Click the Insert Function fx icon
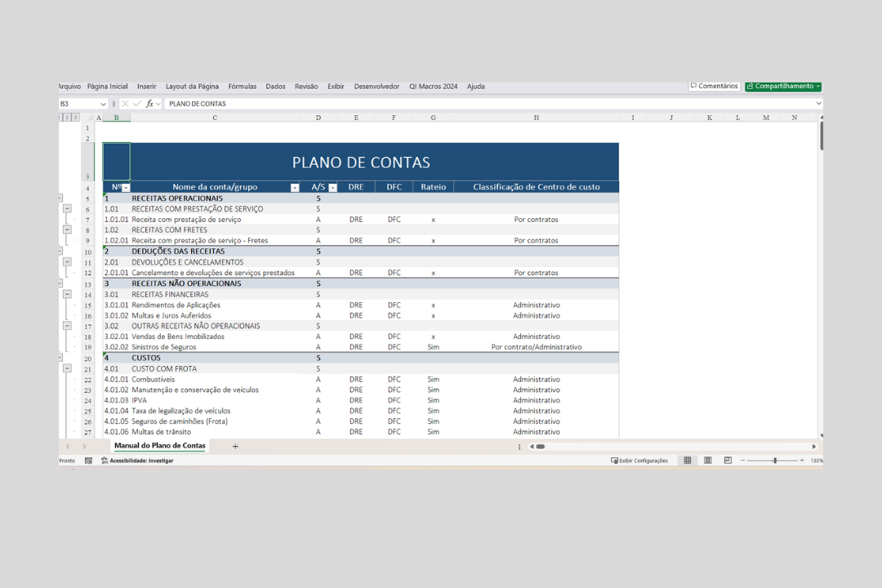 (149, 104)
